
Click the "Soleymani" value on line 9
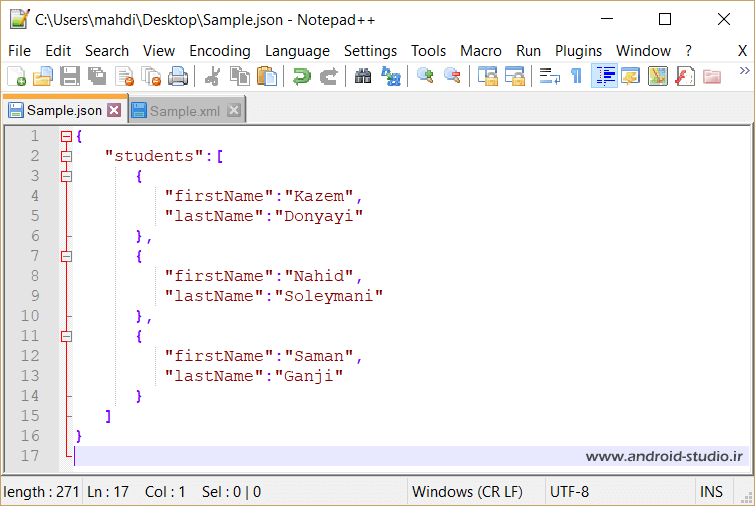click(x=328, y=296)
